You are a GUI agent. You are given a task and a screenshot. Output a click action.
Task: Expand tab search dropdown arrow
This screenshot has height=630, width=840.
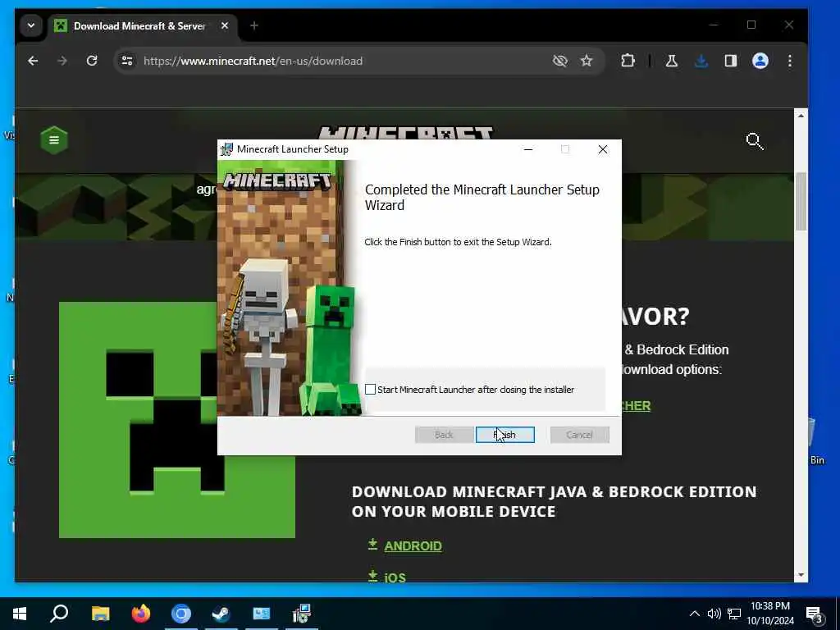[31, 25]
